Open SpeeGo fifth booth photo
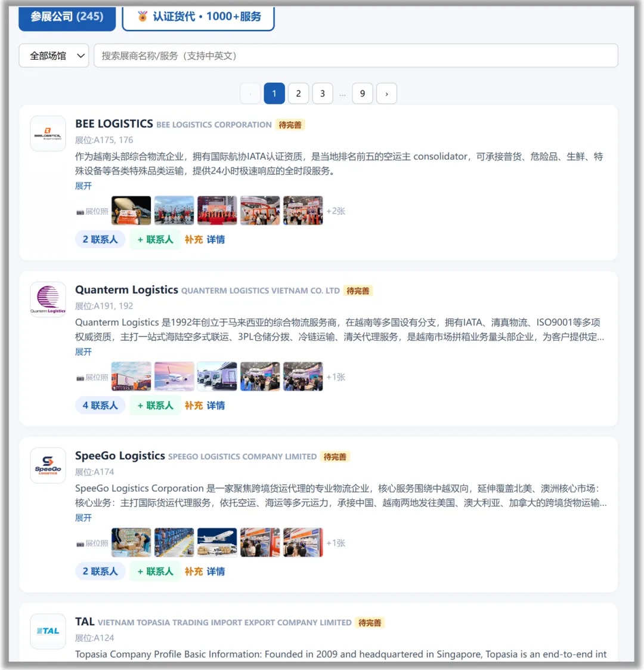Screen dimensions: 644x670 click(303, 543)
